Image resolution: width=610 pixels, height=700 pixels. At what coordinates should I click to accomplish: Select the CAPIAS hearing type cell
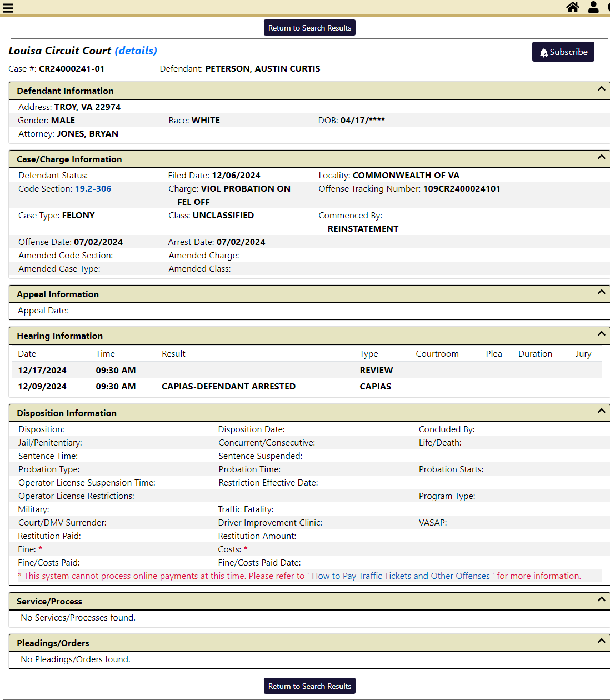pos(376,387)
